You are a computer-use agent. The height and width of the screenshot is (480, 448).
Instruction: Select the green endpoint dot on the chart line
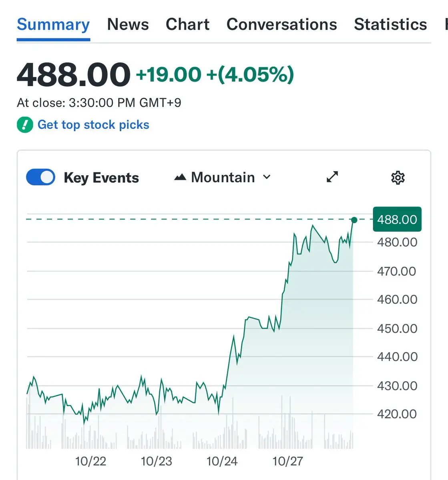pyautogui.click(x=354, y=220)
